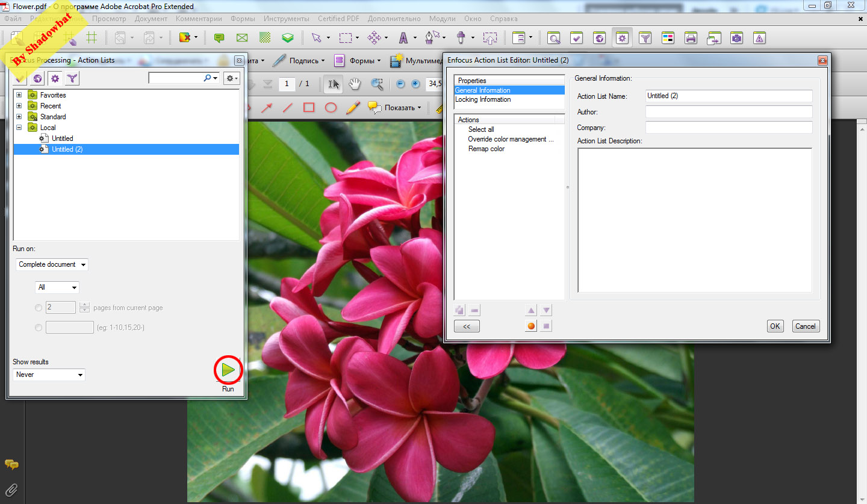Select the Remap color action
Viewport: 867px width, 504px height.
coord(486,149)
